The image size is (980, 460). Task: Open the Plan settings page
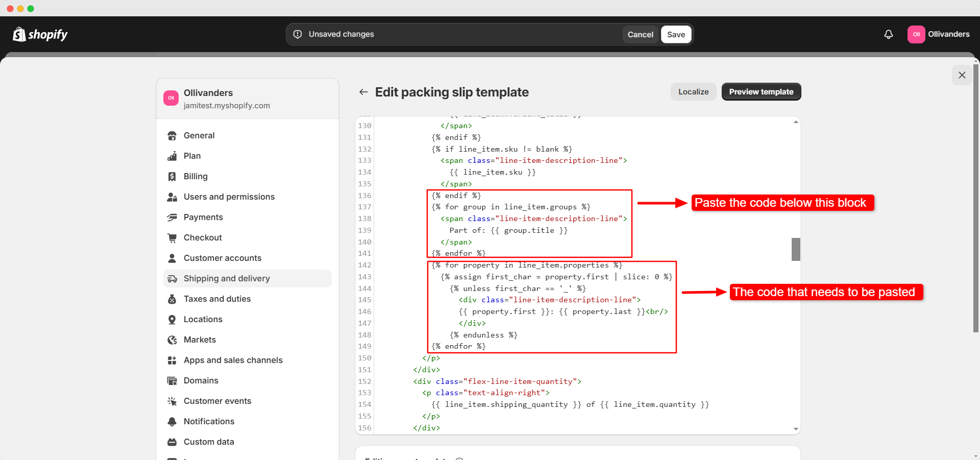(x=248, y=156)
